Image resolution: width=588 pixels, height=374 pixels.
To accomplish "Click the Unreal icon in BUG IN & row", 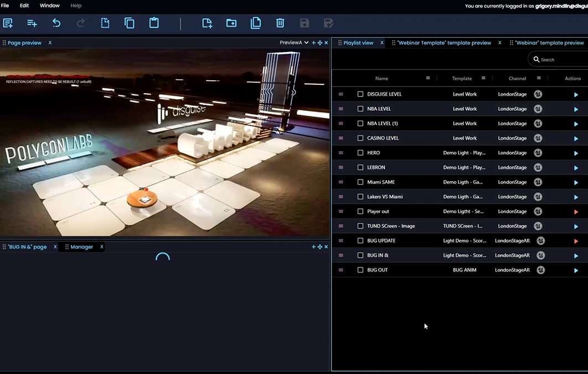I will click(540, 255).
